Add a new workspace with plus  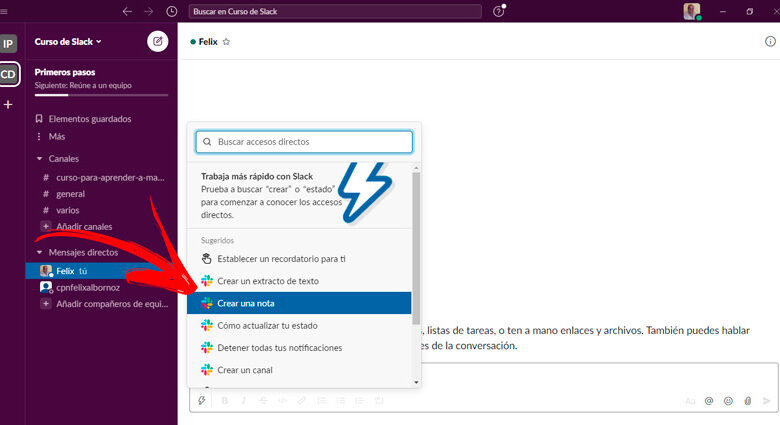click(x=8, y=105)
